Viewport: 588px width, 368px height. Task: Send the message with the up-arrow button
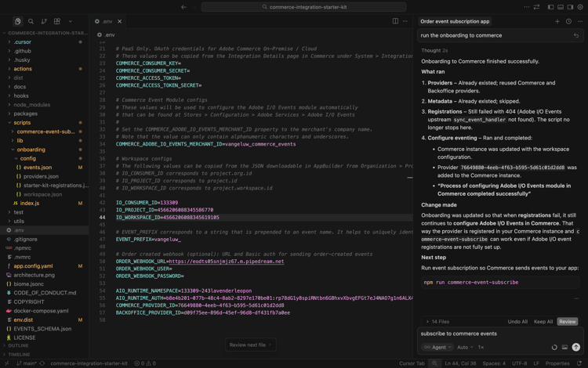click(x=576, y=347)
